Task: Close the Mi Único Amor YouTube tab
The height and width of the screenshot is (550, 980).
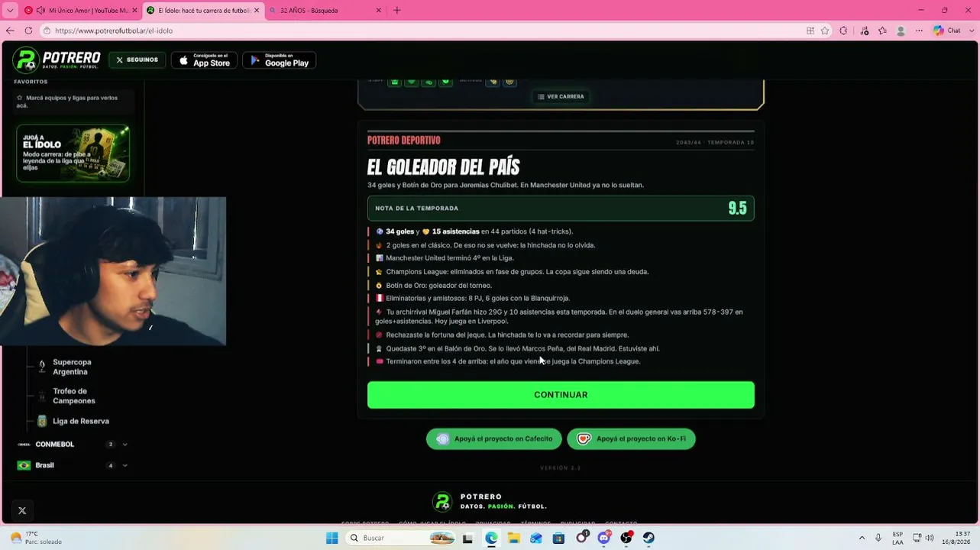Action: point(134,11)
